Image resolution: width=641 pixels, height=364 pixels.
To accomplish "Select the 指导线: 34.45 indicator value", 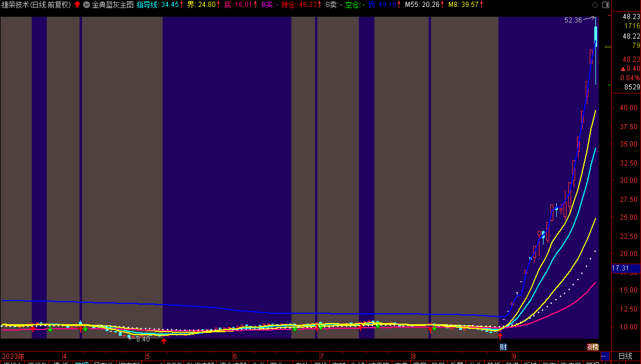I will [x=158, y=5].
